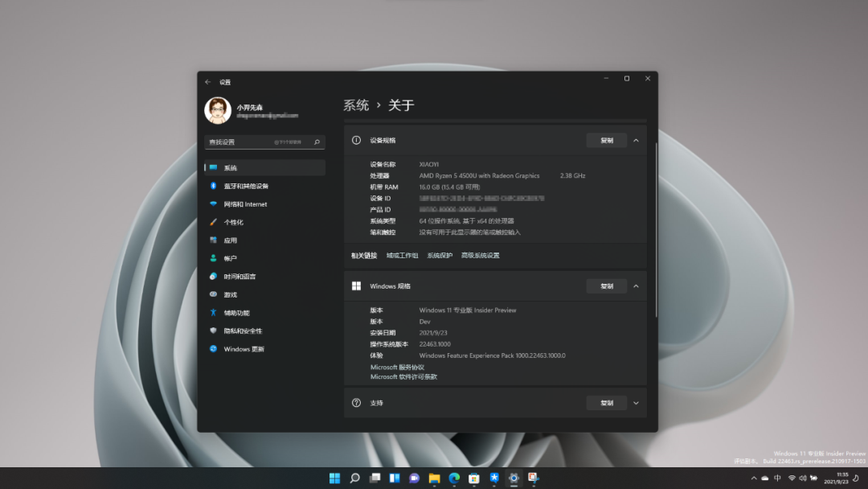This screenshot has height=489, width=868.
Task: Open File Explorer from the taskbar
Action: pos(434,478)
